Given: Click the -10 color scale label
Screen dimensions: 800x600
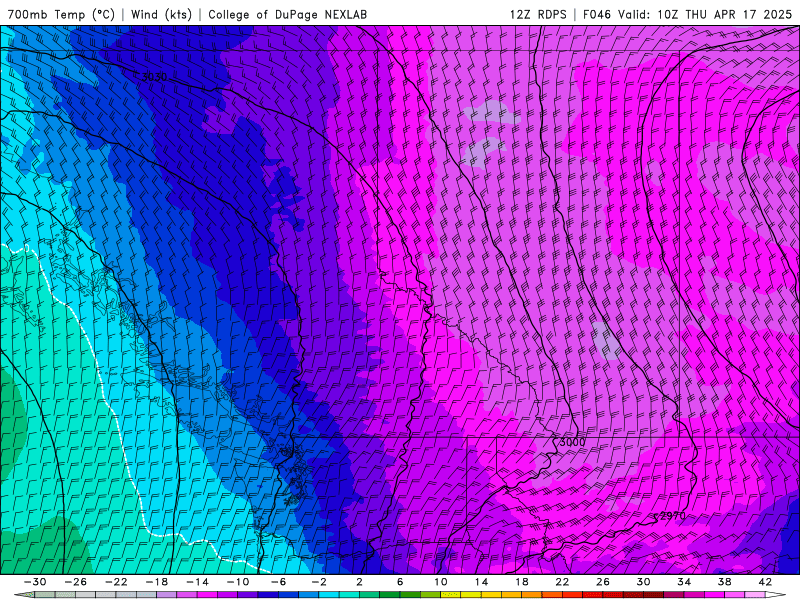Looking at the screenshot, I should pyautogui.click(x=238, y=582).
